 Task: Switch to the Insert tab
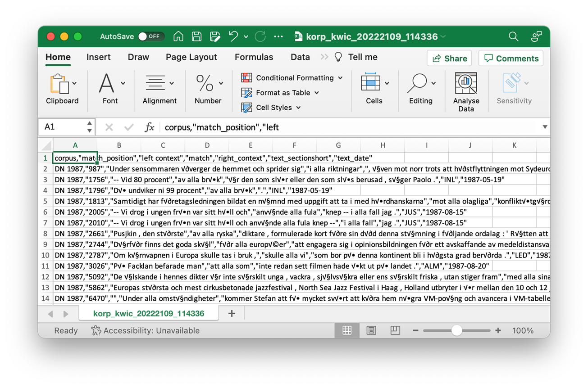pos(98,57)
